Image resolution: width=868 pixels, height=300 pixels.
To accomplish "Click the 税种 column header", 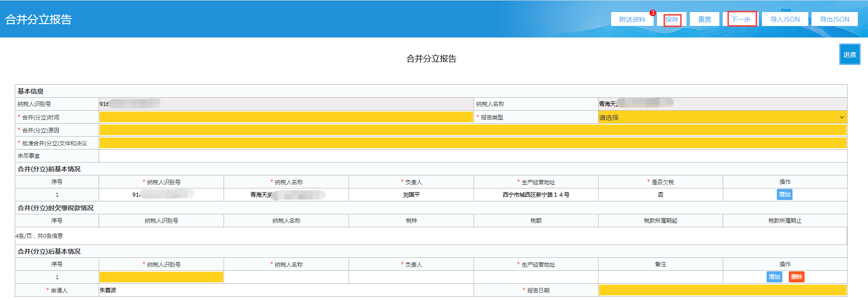I will coord(411,221).
